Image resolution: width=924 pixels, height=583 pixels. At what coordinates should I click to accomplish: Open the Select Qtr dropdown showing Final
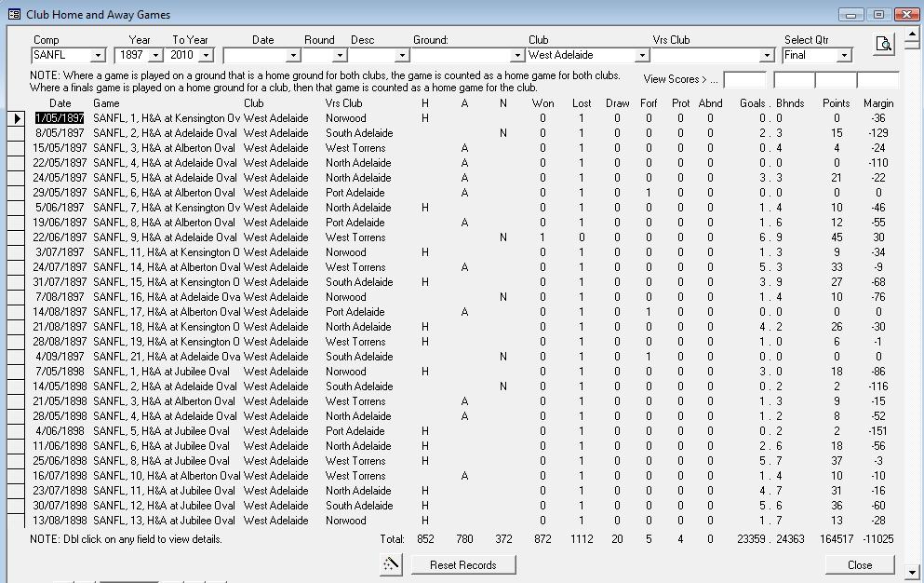point(845,56)
